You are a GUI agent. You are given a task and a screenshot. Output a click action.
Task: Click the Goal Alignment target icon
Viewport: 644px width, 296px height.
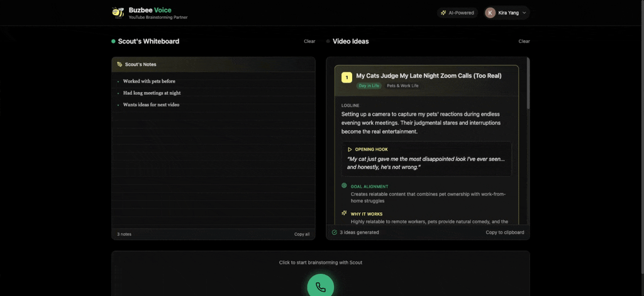[x=344, y=186]
